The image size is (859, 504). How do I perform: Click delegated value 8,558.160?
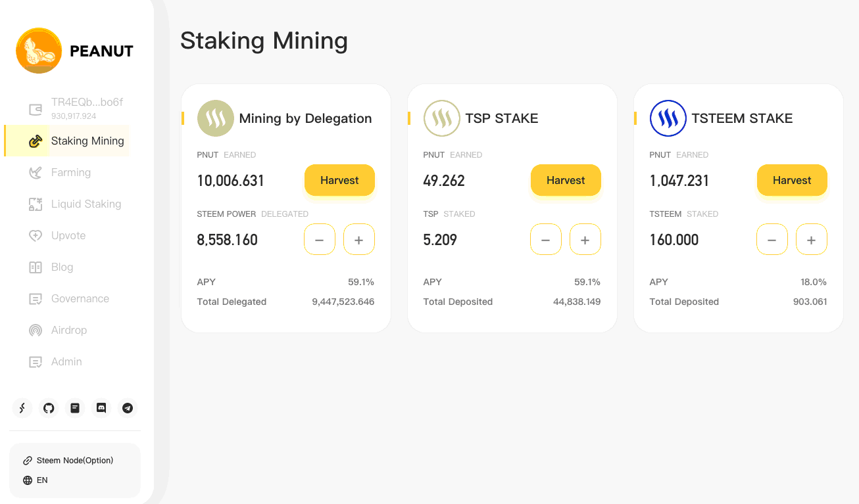tap(228, 240)
